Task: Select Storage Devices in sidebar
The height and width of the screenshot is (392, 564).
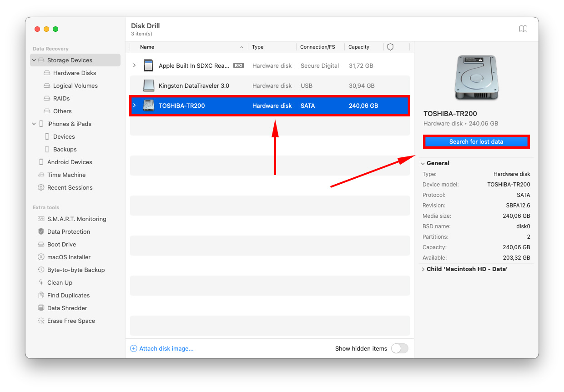Action: click(x=75, y=60)
